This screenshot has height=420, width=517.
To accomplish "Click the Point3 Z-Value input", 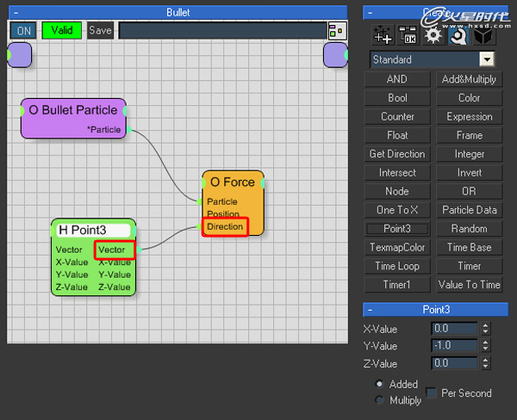I will click(72, 287).
